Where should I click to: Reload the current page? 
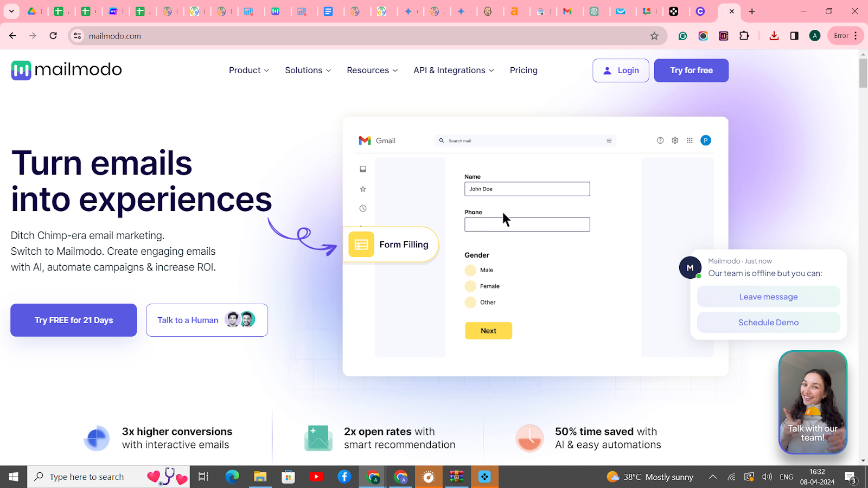(x=53, y=36)
